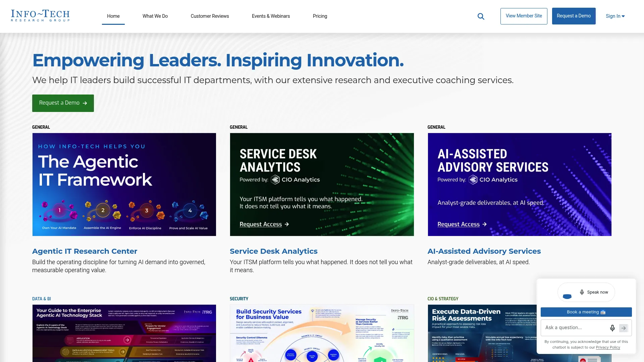Viewport: 644px width, 362px height.
Task: Click the CIO & STRATEGY category label
Action: 443,299
